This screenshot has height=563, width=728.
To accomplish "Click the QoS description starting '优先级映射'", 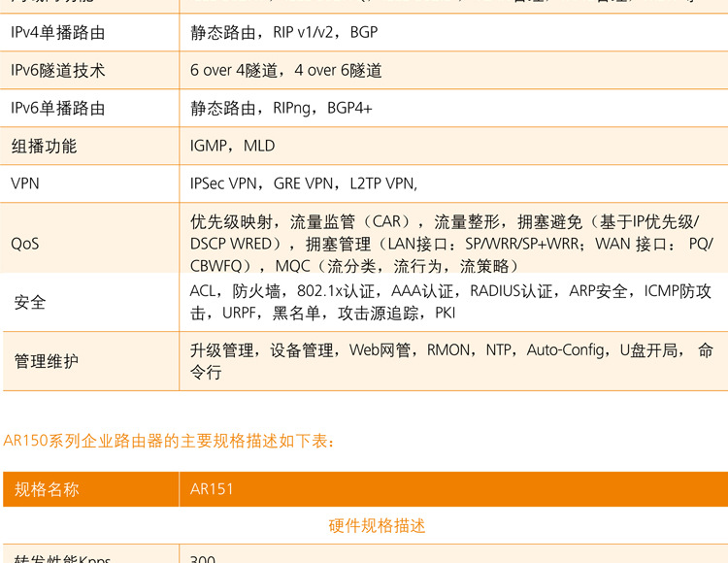I will (x=451, y=244).
